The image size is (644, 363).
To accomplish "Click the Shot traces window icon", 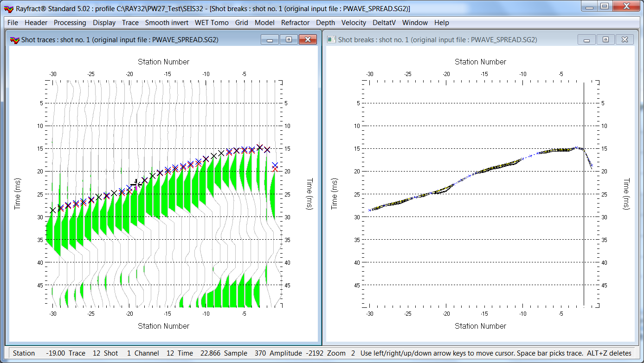I will pos(14,40).
